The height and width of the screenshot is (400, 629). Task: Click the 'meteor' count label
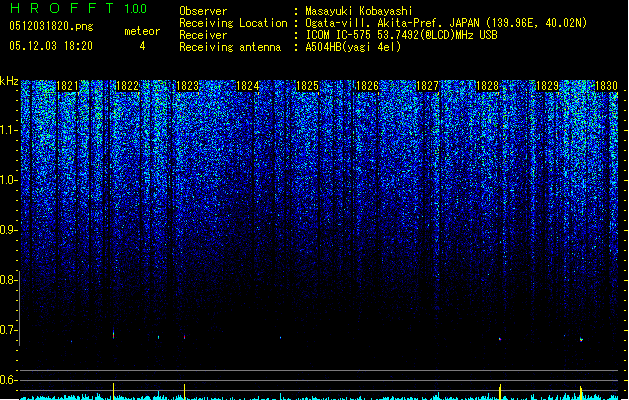coord(142,31)
